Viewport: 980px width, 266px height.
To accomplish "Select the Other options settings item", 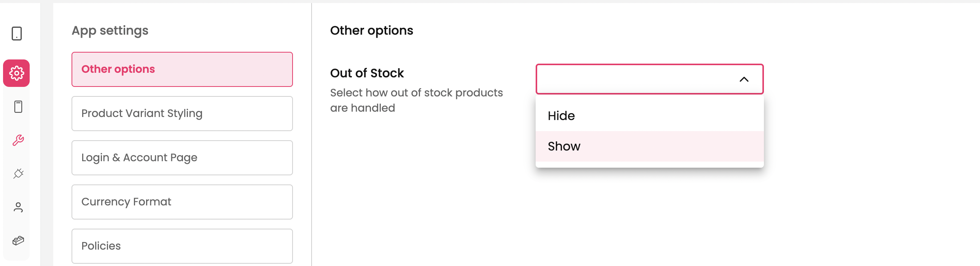I will 182,69.
